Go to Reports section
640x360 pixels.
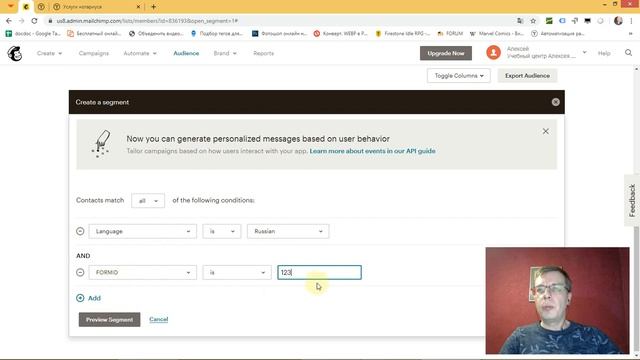(263, 53)
